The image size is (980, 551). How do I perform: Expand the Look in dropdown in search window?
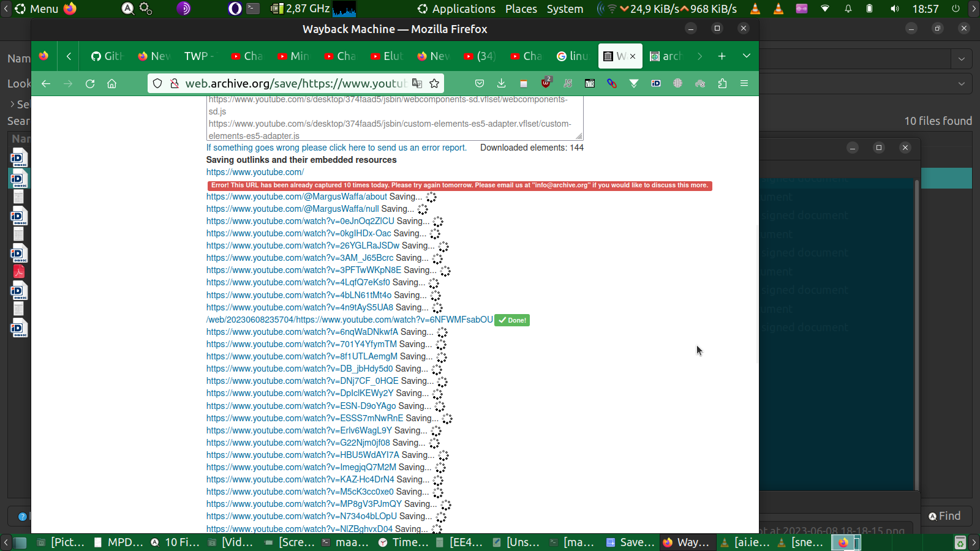tap(962, 84)
